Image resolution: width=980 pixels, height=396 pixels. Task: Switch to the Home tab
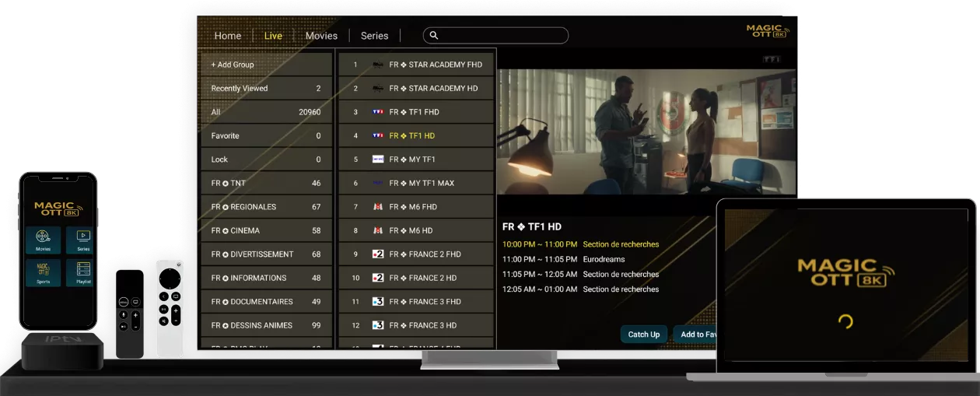click(x=228, y=36)
